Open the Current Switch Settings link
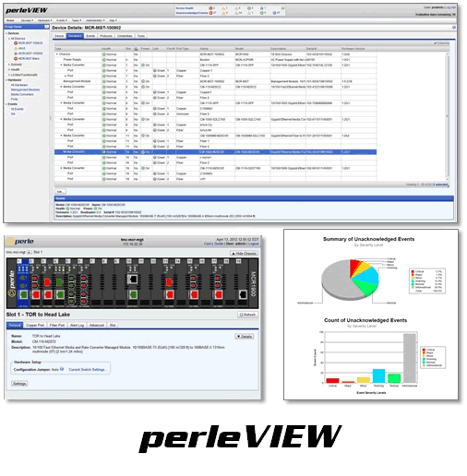 [87, 369]
